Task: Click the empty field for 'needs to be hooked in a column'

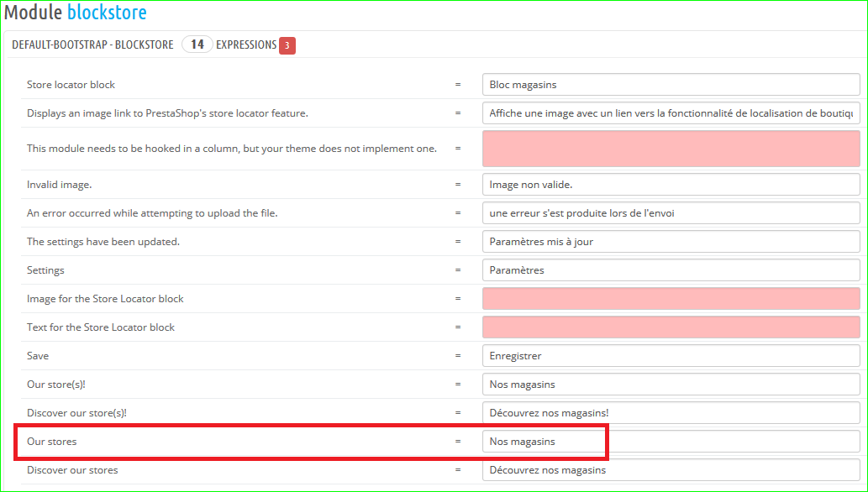Action: click(x=671, y=149)
